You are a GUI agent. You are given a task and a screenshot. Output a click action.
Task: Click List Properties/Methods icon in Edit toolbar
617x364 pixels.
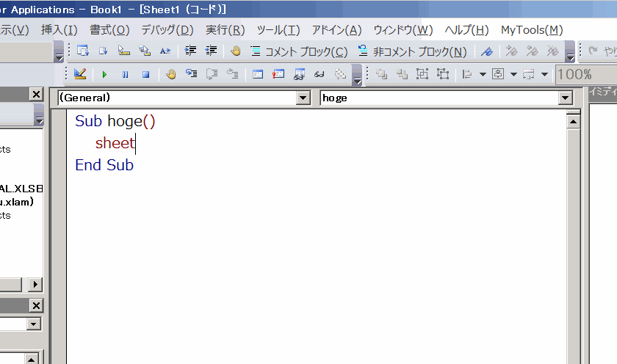(x=83, y=51)
